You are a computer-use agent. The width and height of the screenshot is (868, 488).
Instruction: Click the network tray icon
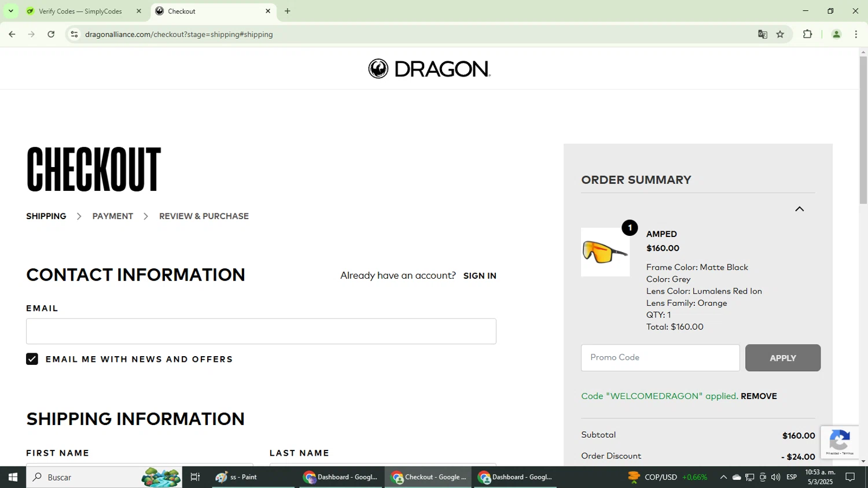tap(750, 477)
